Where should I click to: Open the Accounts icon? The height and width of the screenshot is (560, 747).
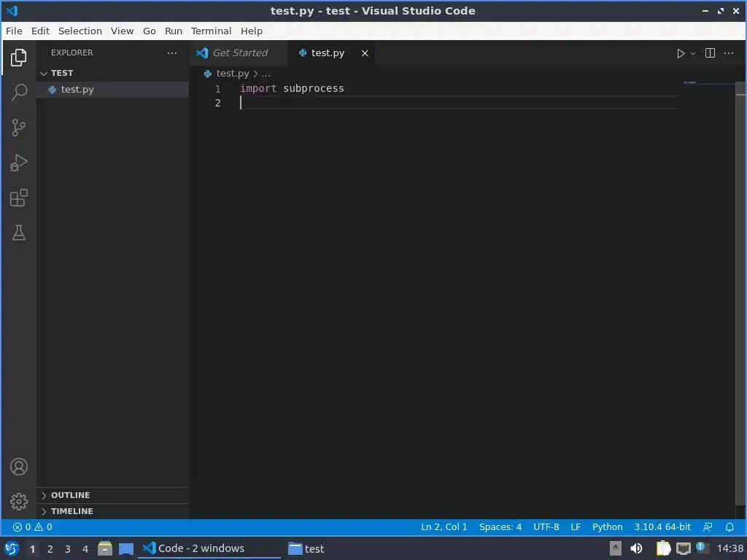18,467
